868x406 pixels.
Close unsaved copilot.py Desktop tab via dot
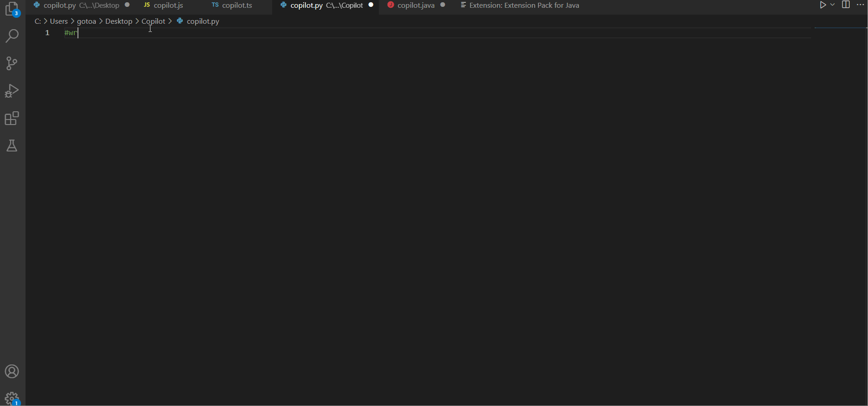(x=127, y=5)
